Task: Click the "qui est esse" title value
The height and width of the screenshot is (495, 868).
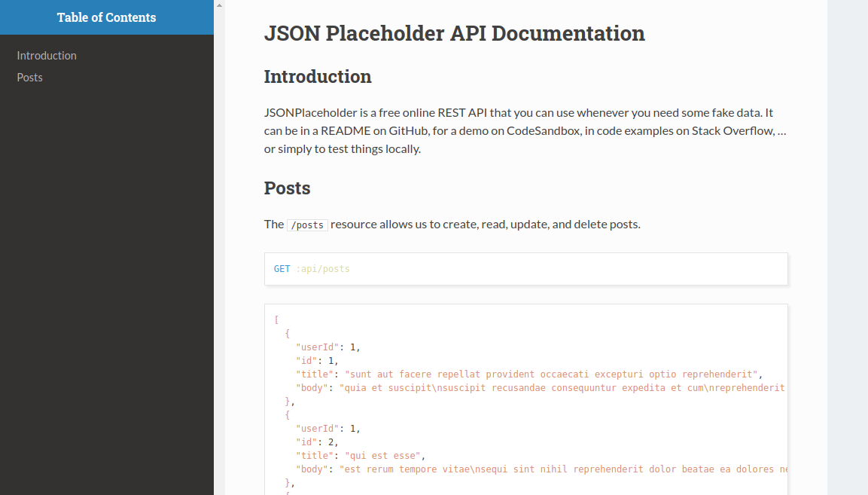Action: click(x=384, y=456)
